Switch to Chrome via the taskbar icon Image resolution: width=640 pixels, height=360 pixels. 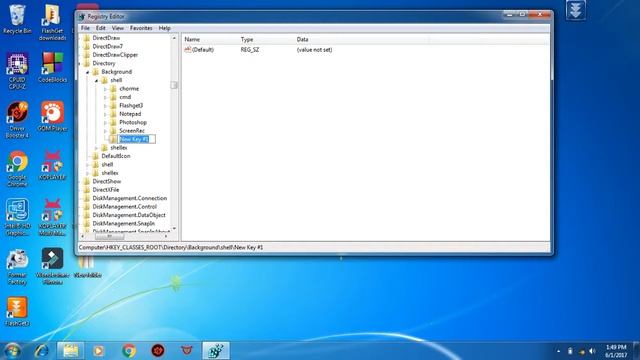coord(129,351)
